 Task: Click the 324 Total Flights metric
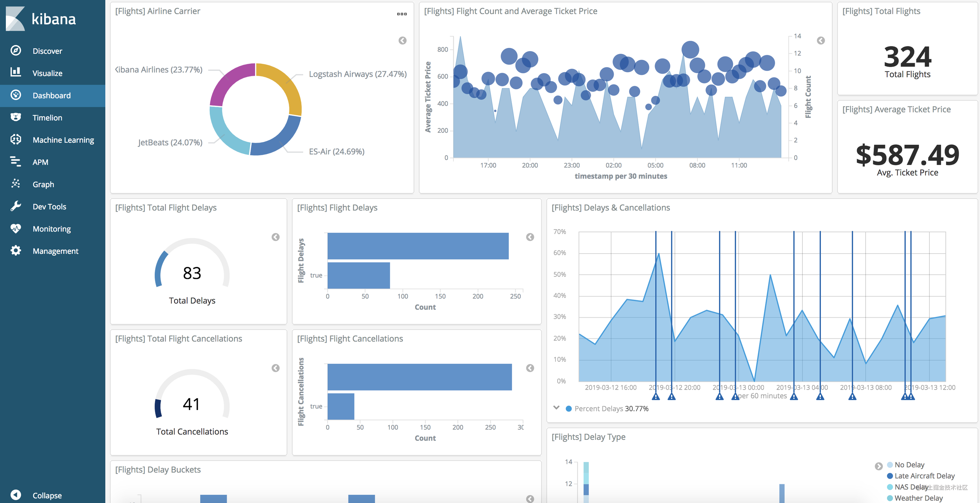click(x=907, y=57)
